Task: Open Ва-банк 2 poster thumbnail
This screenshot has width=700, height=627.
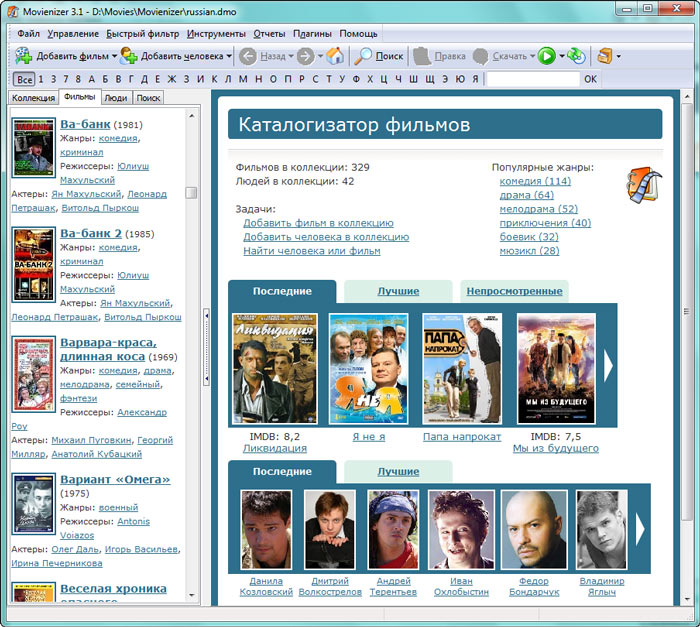Action: [x=33, y=264]
